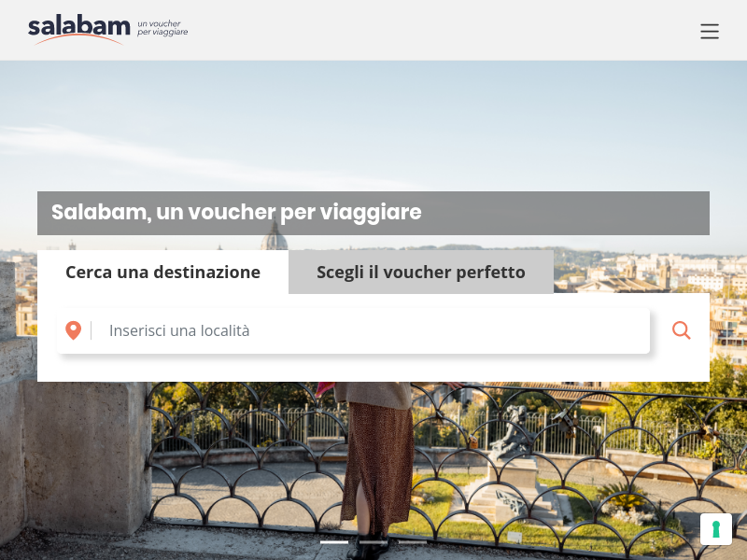Click the vertical divider beside the pin
747x560 pixels.
point(91,330)
